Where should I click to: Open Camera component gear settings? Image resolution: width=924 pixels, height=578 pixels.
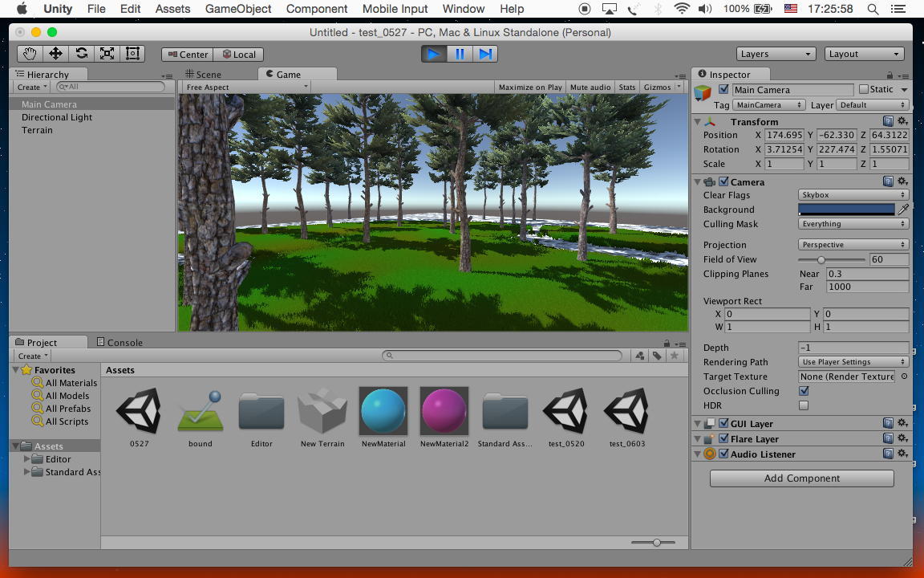click(x=902, y=182)
